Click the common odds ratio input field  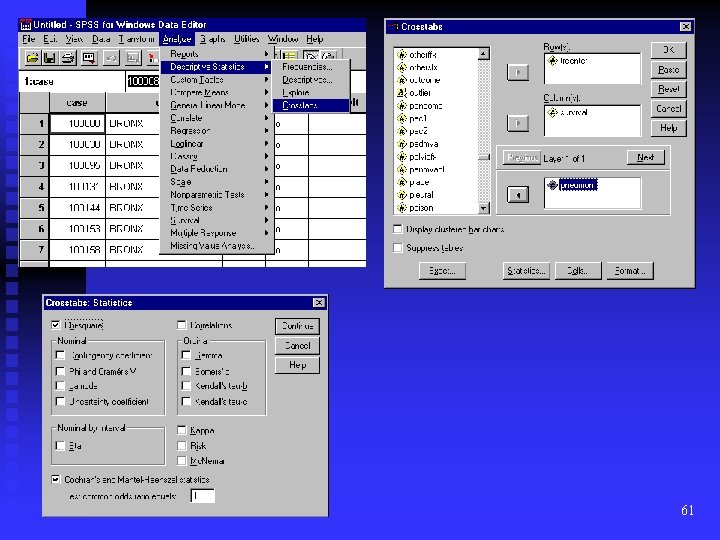tap(202, 496)
